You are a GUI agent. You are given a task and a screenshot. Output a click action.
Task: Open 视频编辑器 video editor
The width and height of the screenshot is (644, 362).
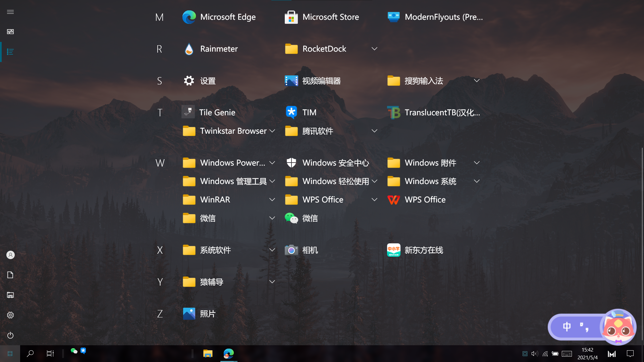click(313, 81)
